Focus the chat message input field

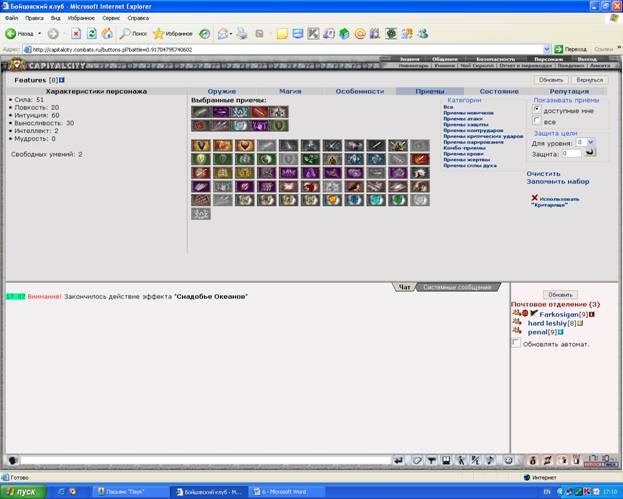pyautogui.click(x=206, y=460)
